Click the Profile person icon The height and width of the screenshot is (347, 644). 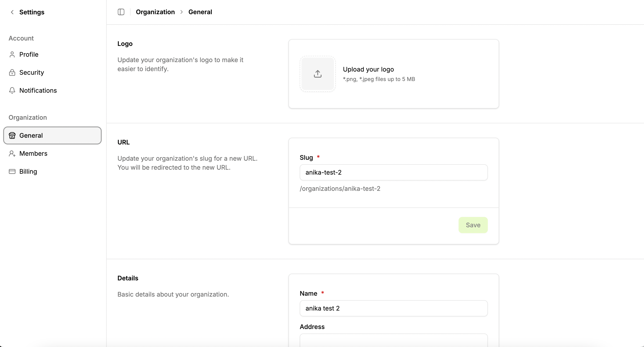tap(12, 54)
